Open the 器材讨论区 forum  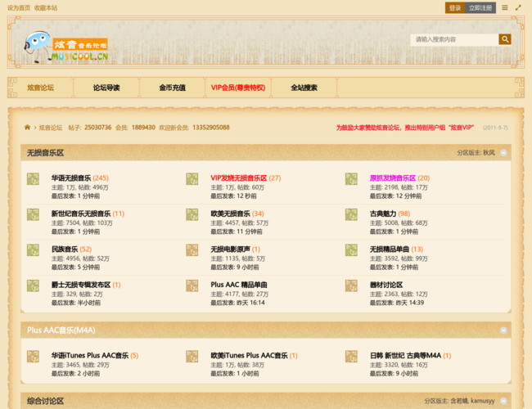coord(386,285)
